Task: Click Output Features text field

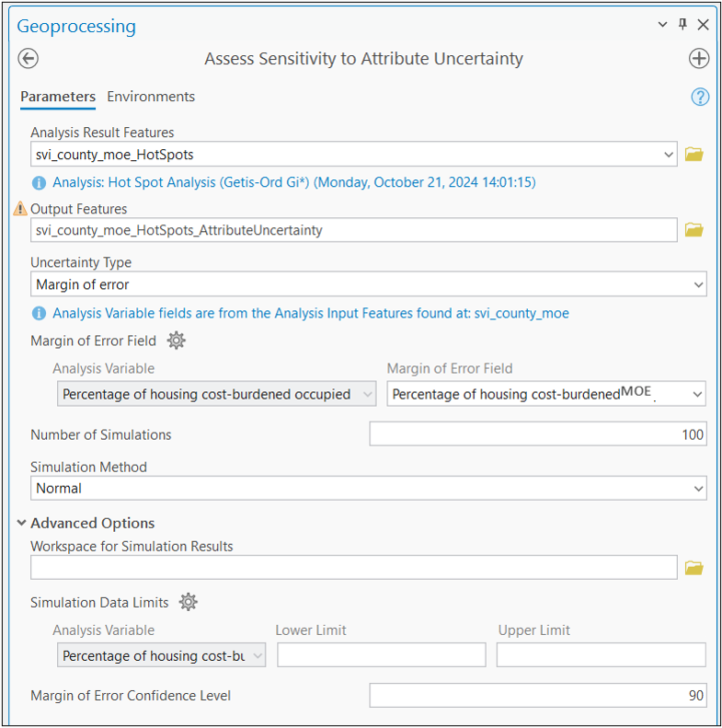Action: click(x=353, y=230)
